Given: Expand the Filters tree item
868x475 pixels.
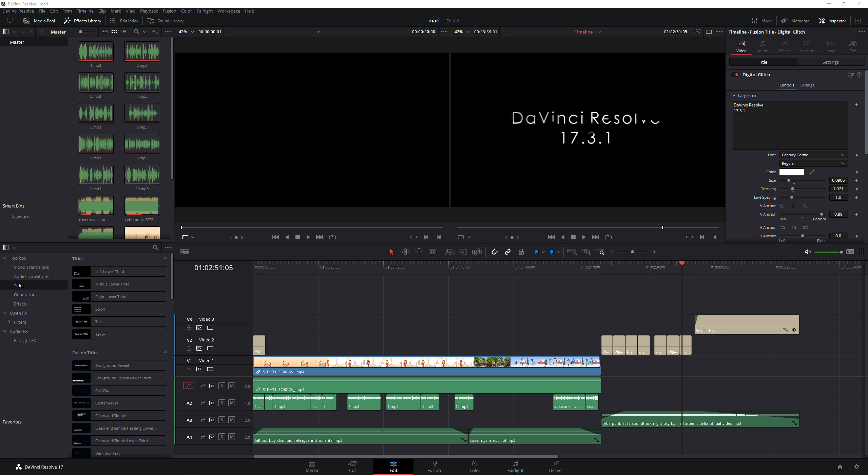Looking at the screenshot, I should (x=9, y=322).
